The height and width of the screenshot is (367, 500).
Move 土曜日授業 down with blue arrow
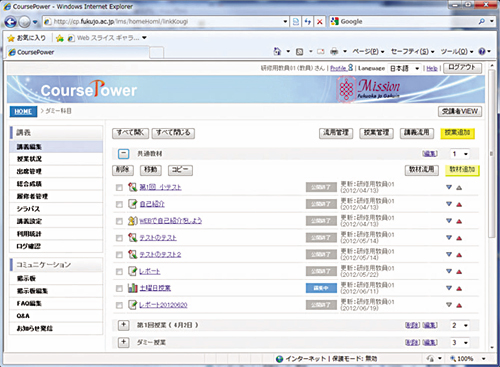click(449, 288)
